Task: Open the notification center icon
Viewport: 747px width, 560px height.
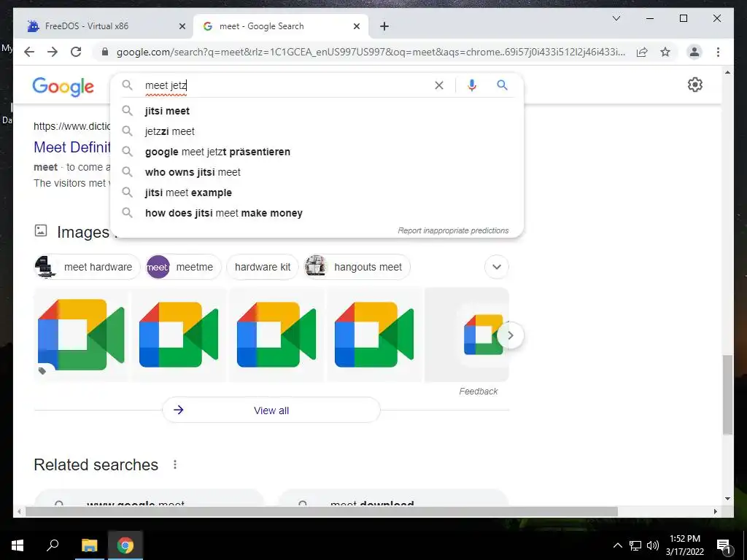Action: point(724,546)
